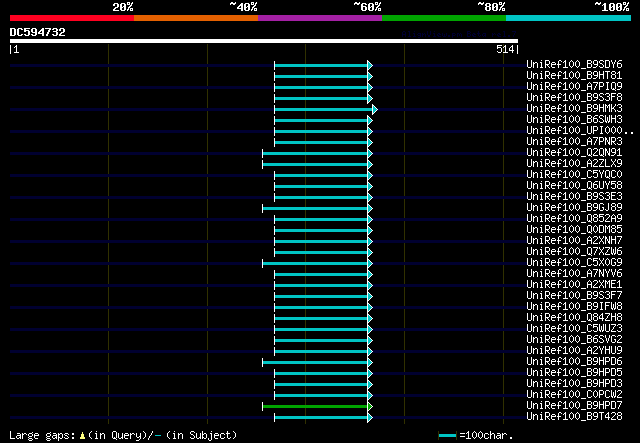Select the UniRef100_A2ZLX9 label

click(574, 164)
